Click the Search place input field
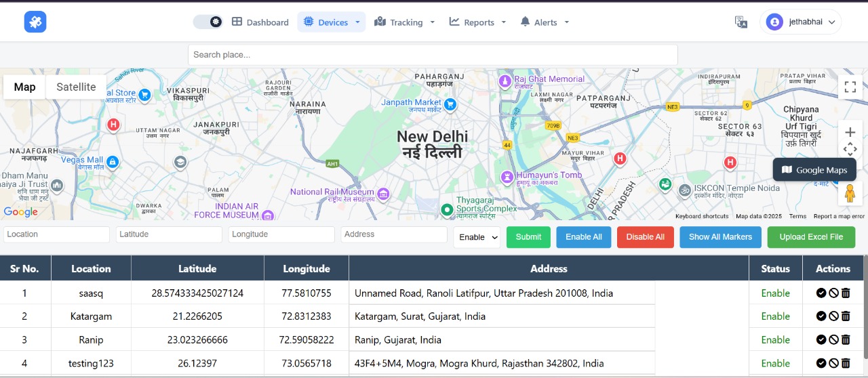 tap(433, 55)
